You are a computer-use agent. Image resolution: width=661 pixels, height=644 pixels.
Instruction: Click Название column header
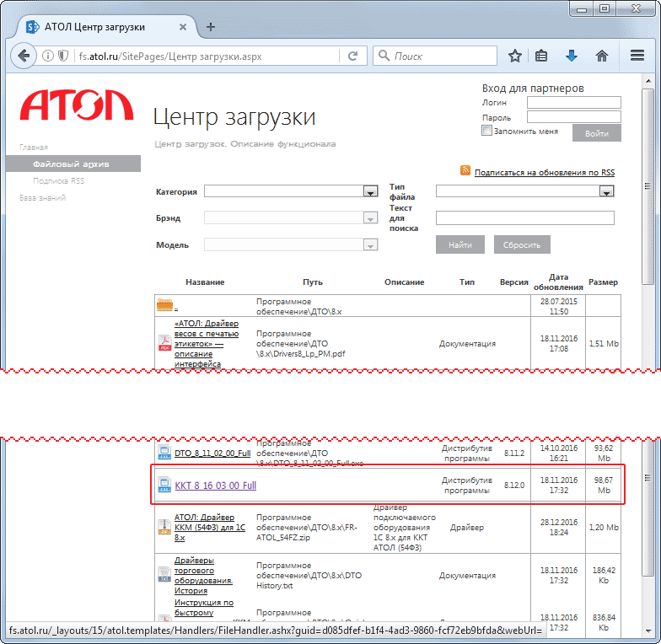[x=205, y=282]
